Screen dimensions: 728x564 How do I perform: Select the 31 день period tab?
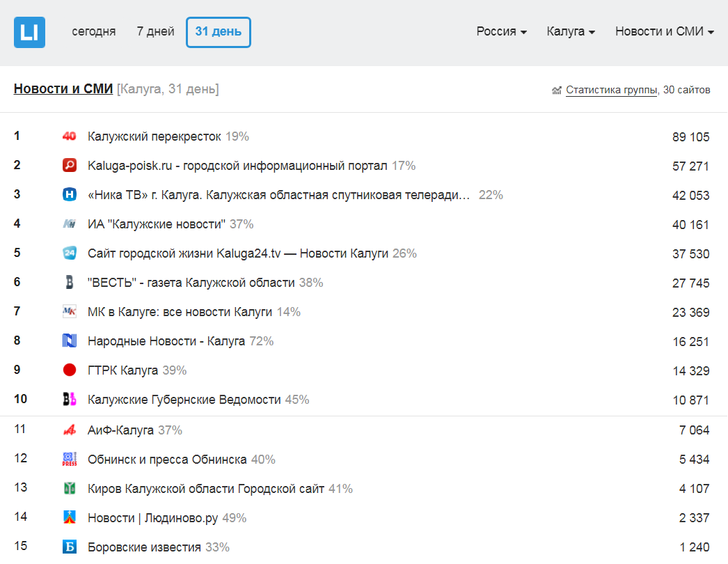[218, 32]
